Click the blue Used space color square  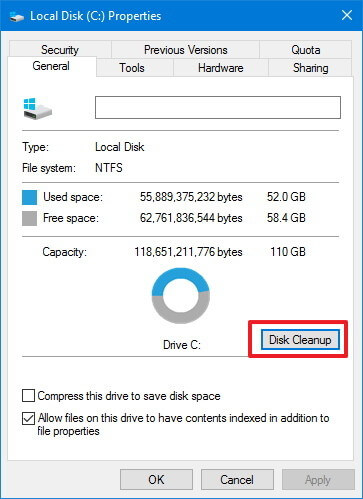pyautogui.click(x=29, y=197)
